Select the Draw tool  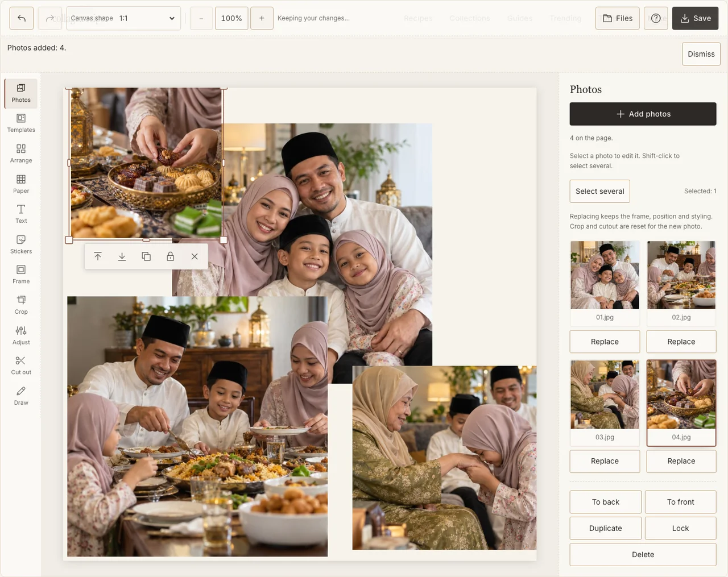coord(21,396)
